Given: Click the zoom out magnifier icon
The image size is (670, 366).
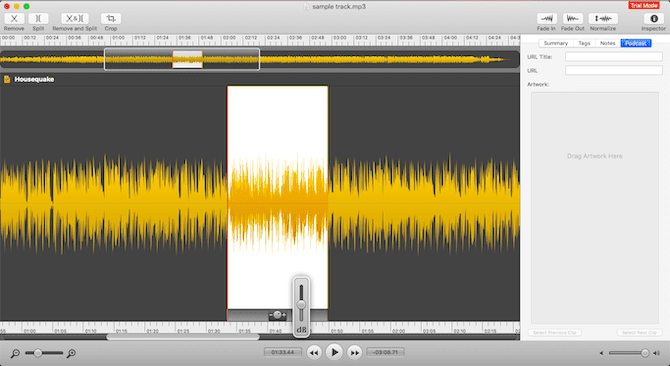Looking at the screenshot, I should [15, 353].
